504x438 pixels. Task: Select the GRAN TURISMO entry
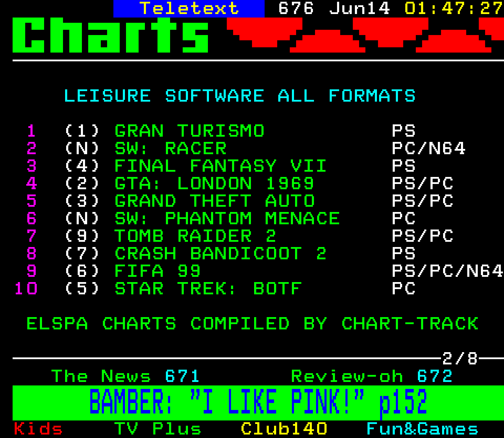189,131
